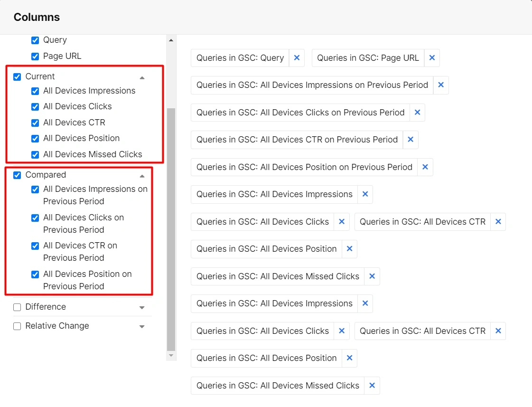
Task: Delete the Impressions on Previous Period column chip
Action: tap(440, 85)
